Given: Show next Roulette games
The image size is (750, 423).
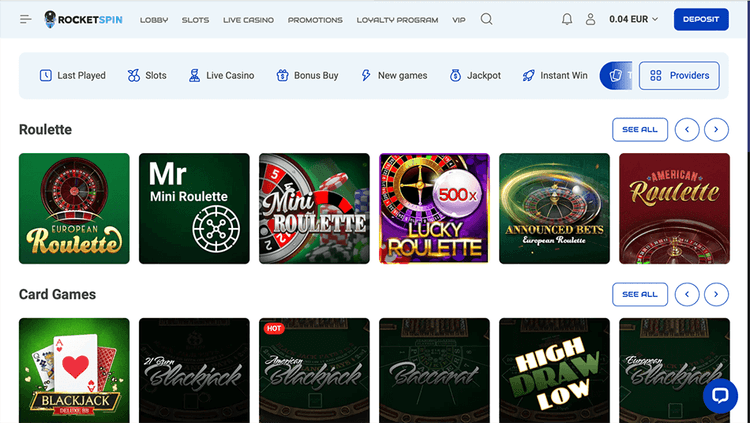Looking at the screenshot, I should click(716, 130).
